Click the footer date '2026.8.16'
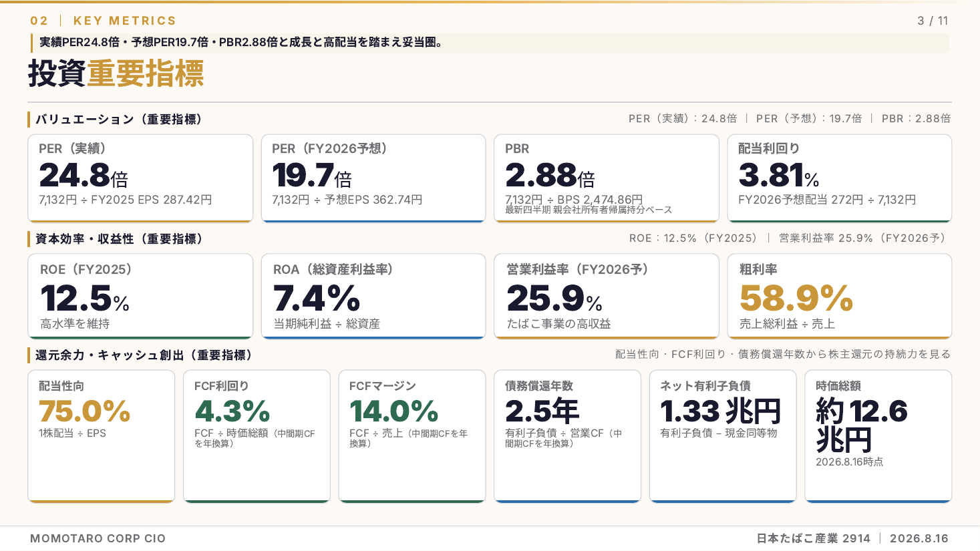This screenshot has height=551, width=980. [x=919, y=538]
